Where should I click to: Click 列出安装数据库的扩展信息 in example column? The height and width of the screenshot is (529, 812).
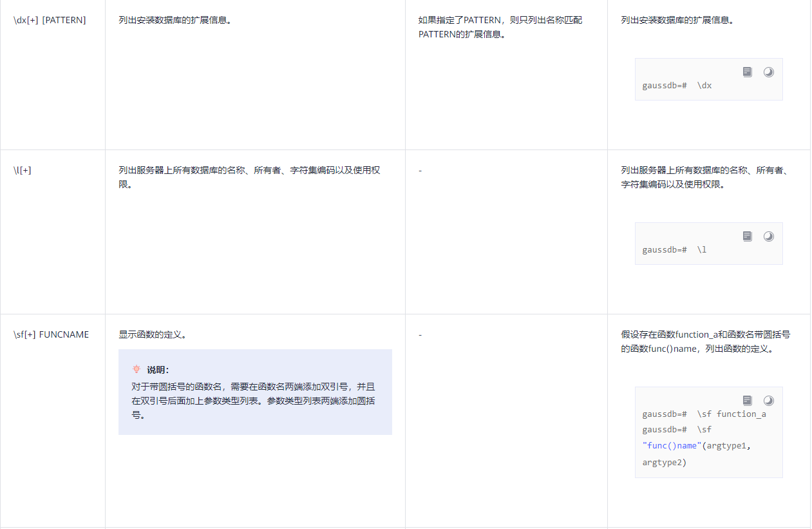pyautogui.click(x=677, y=20)
